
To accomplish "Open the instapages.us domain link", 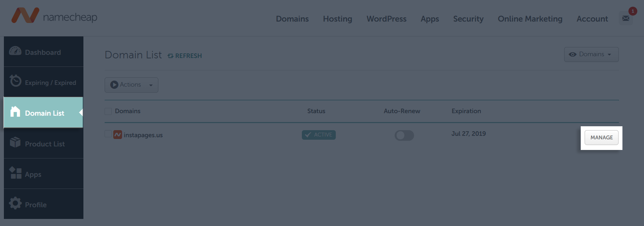I will coord(143,135).
